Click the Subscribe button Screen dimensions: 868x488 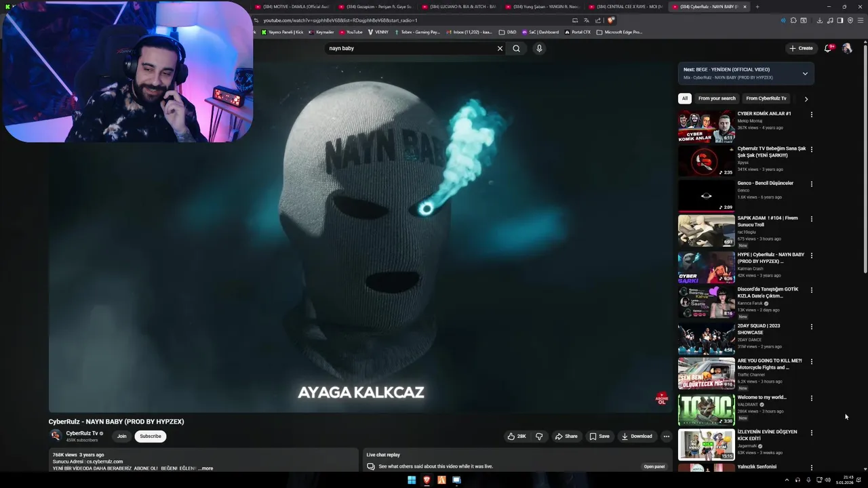tap(151, 436)
